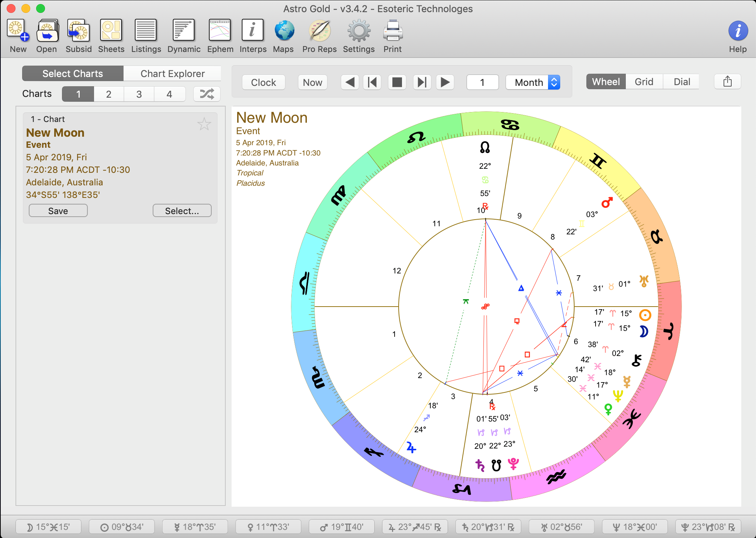Open the Month time unit dropdown
The width and height of the screenshot is (756, 538).
pos(533,82)
